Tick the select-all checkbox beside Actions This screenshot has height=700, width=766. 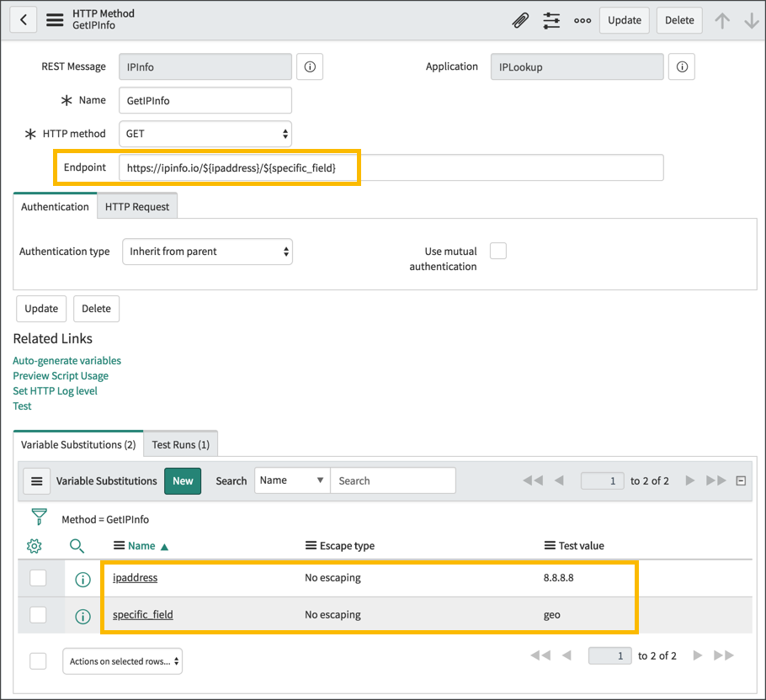point(38,661)
